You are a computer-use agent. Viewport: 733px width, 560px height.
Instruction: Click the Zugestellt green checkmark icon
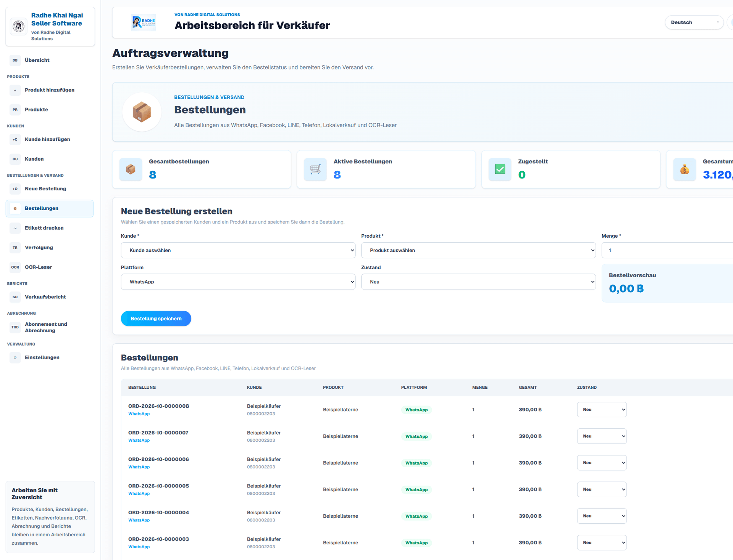(500, 169)
